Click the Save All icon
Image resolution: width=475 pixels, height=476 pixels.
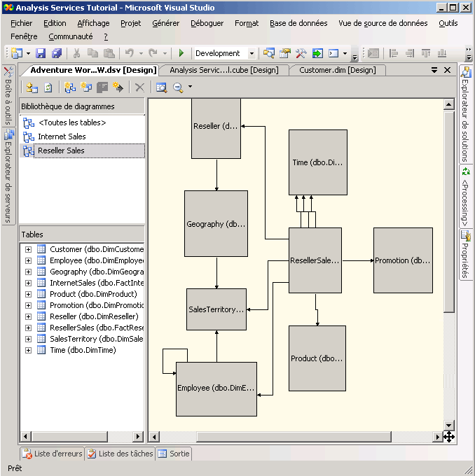point(56,53)
